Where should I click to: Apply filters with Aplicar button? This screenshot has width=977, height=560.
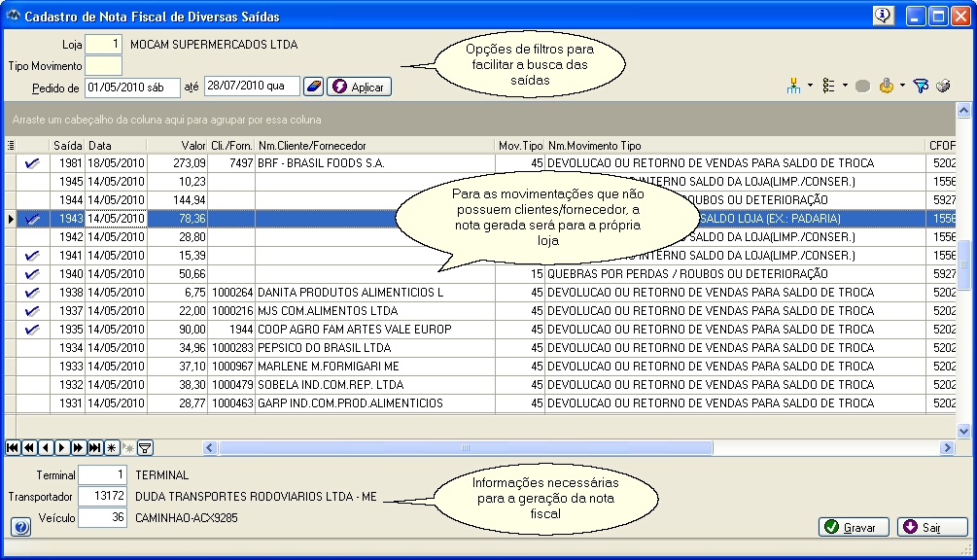point(359,87)
